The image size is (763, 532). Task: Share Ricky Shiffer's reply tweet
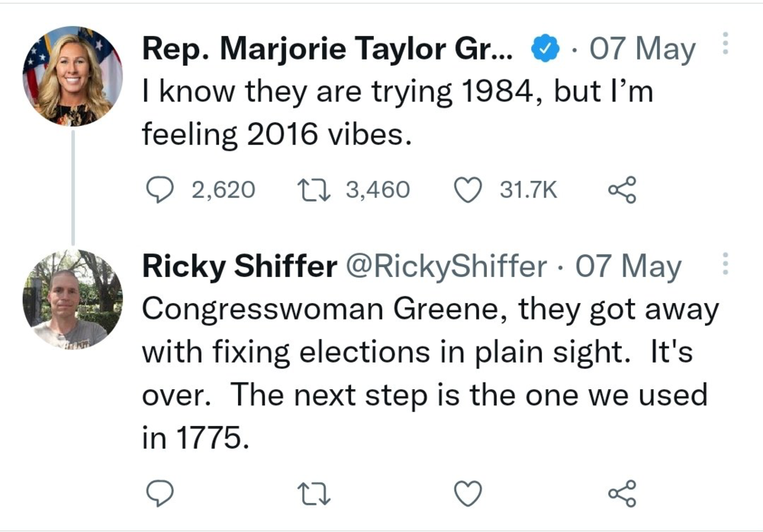pos(621,495)
